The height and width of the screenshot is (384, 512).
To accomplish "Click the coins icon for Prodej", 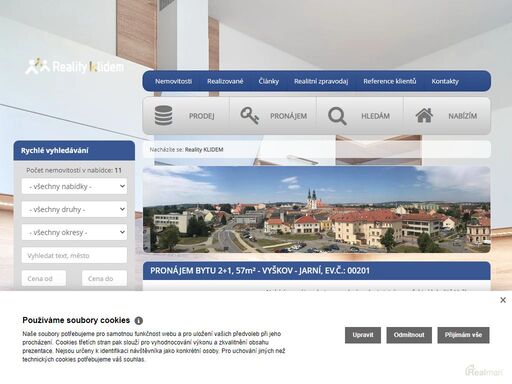I will (163, 115).
